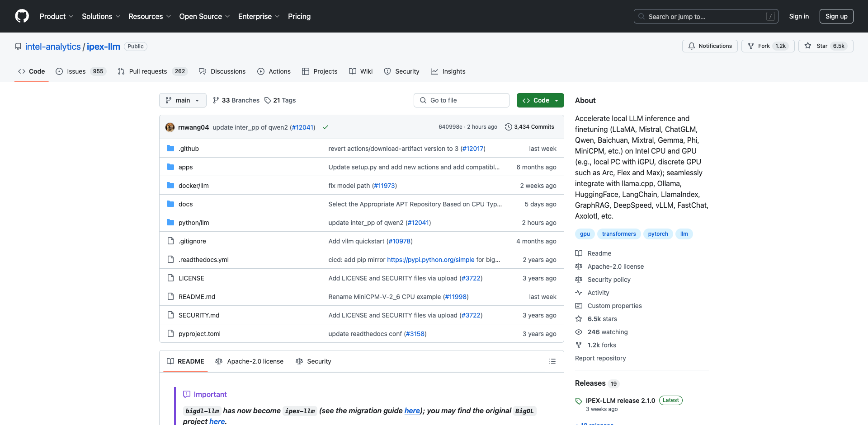Viewport: 868px width, 425px height.
Task: Click the Sign up button
Action: pos(836,16)
